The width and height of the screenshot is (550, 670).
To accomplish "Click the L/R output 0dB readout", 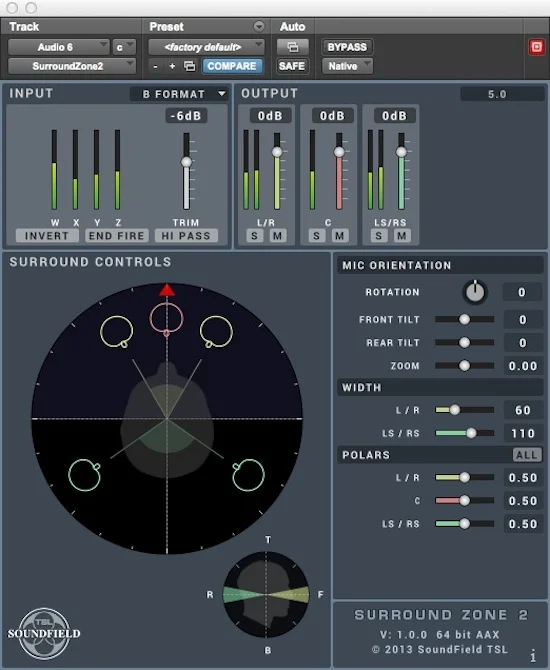I will pos(269,116).
